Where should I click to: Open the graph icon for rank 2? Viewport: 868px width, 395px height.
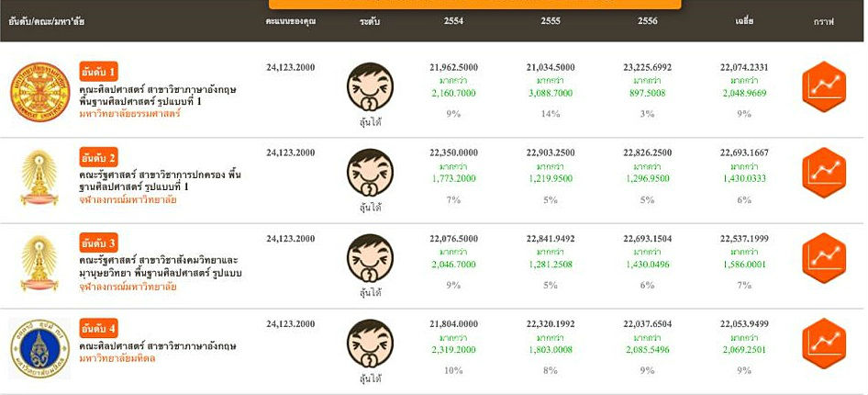(x=823, y=172)
